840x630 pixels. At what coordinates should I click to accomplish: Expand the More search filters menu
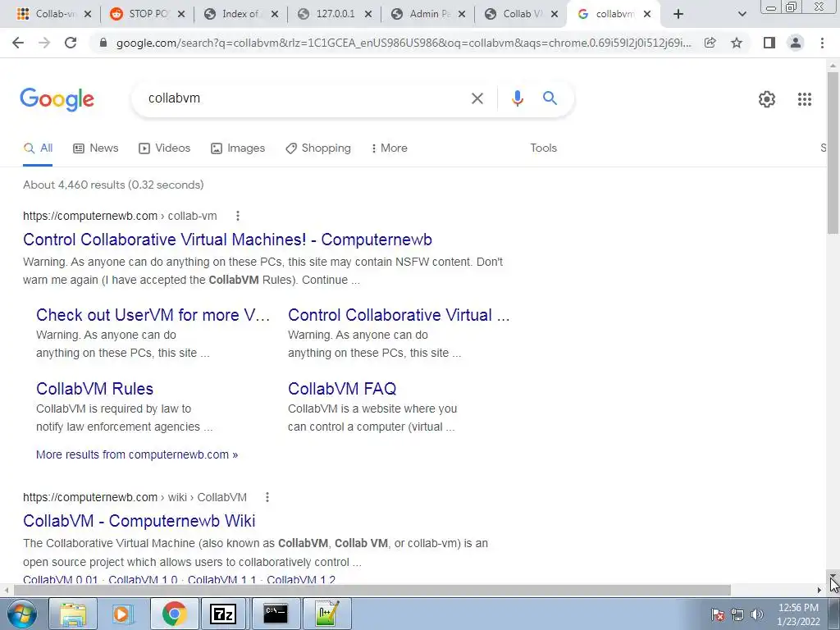point(390,148)
